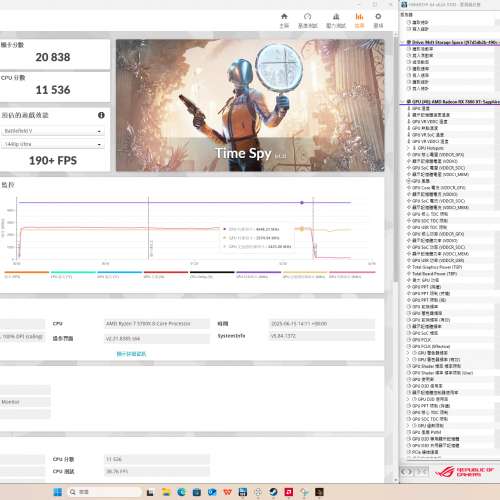Viewport: 500px width, 500px height.
Task: Toggle the red legend series under chart
Action: click(x=166, y=275)
